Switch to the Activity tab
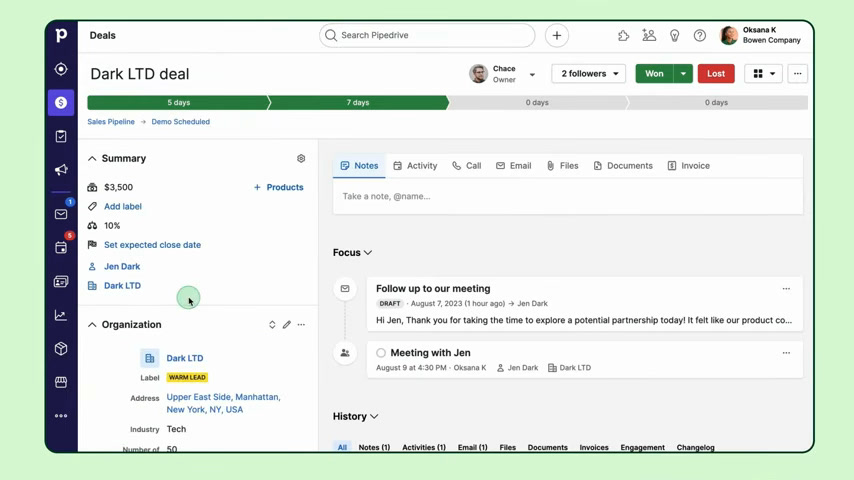The height and width of the screenshot is (480, 854). click(416, 166)
